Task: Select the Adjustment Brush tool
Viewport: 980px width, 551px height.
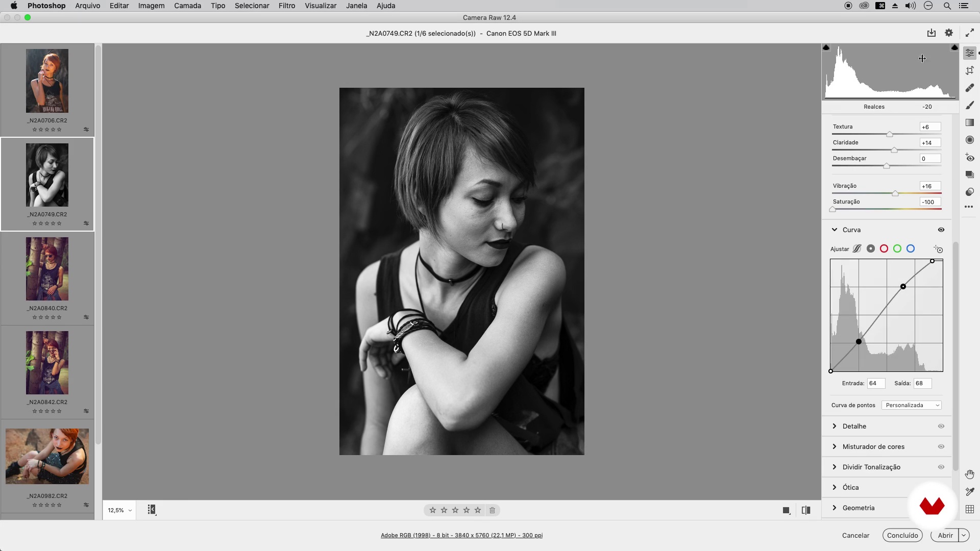Action: pos(970,105)
